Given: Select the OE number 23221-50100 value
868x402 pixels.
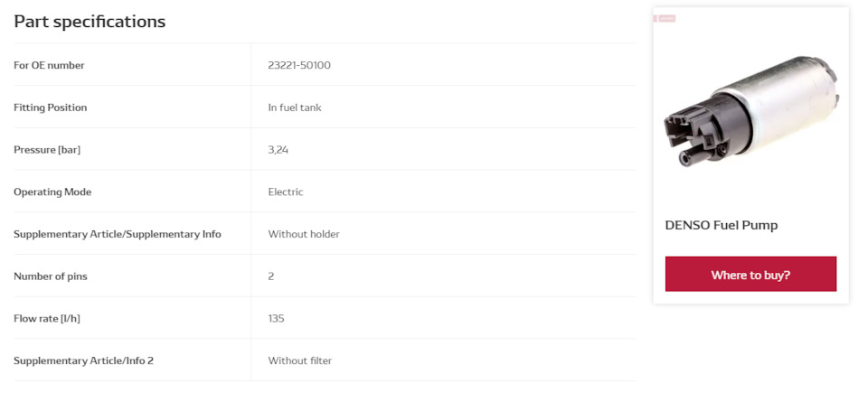Looking at the screenshot, I should pyautogui.click(x=306, y=65).
